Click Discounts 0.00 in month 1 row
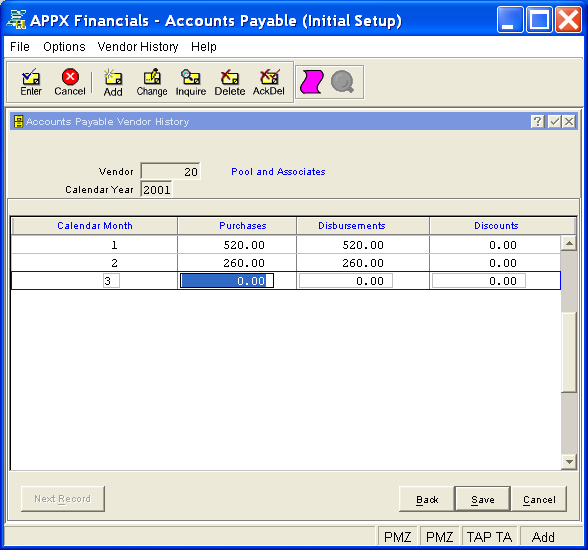 503,245
